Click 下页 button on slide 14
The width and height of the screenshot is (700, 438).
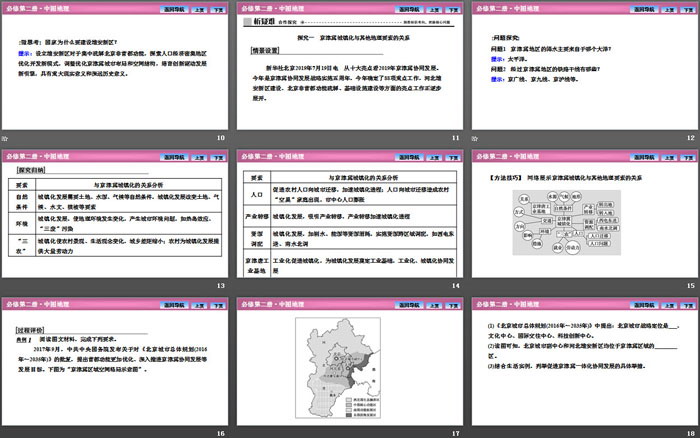pos(449,156)
